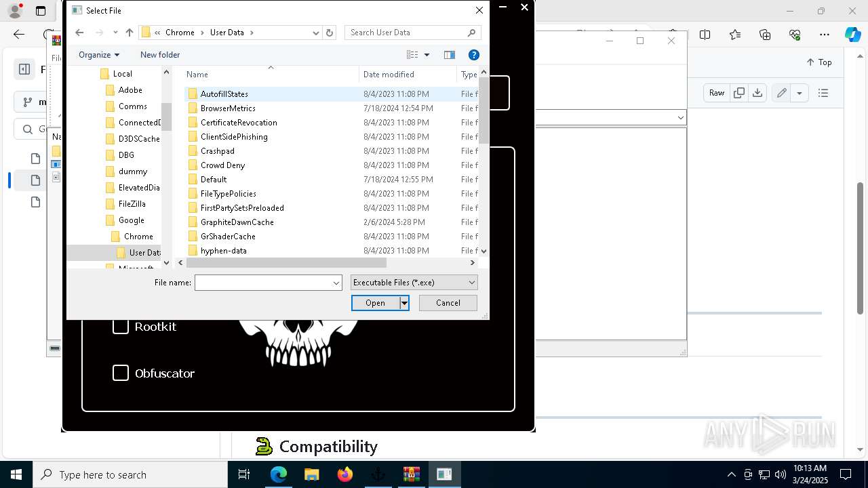Viewport: 868px width, 488px height.
Task: Download raw file icon on GitHub
Action: [757, 93]
